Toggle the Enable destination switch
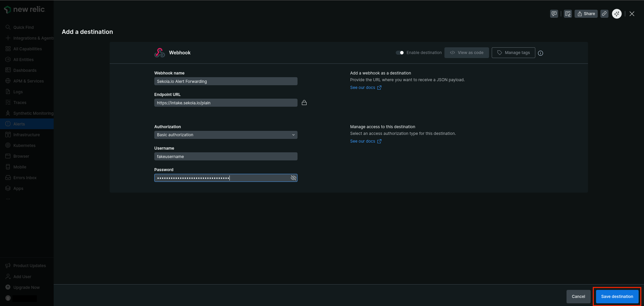Viewport: 644px width, 306px height. click(x=400, y=53)
